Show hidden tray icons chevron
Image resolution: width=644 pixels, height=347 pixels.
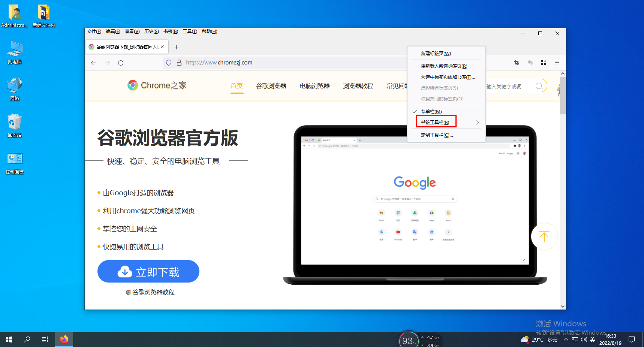tap(566, 340)
